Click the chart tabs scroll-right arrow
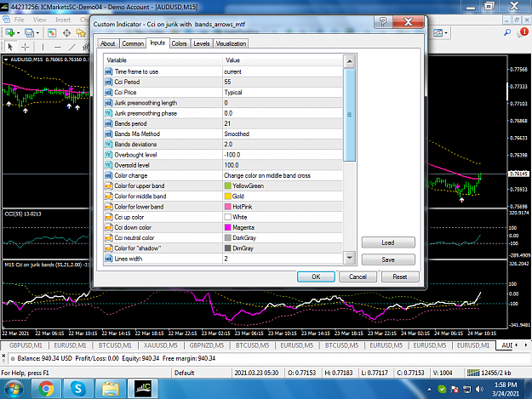Viewport: 532px width, 399px height. tap(526, 345)
